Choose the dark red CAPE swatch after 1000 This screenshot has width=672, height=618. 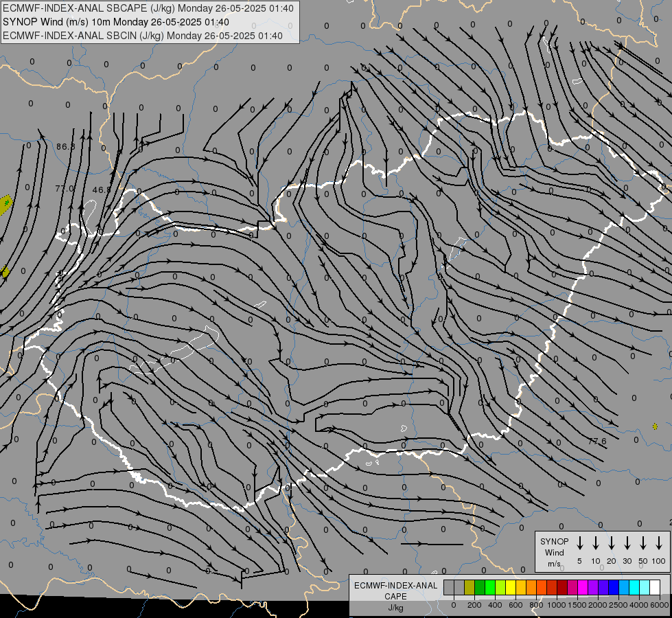(x=563, y=588)
